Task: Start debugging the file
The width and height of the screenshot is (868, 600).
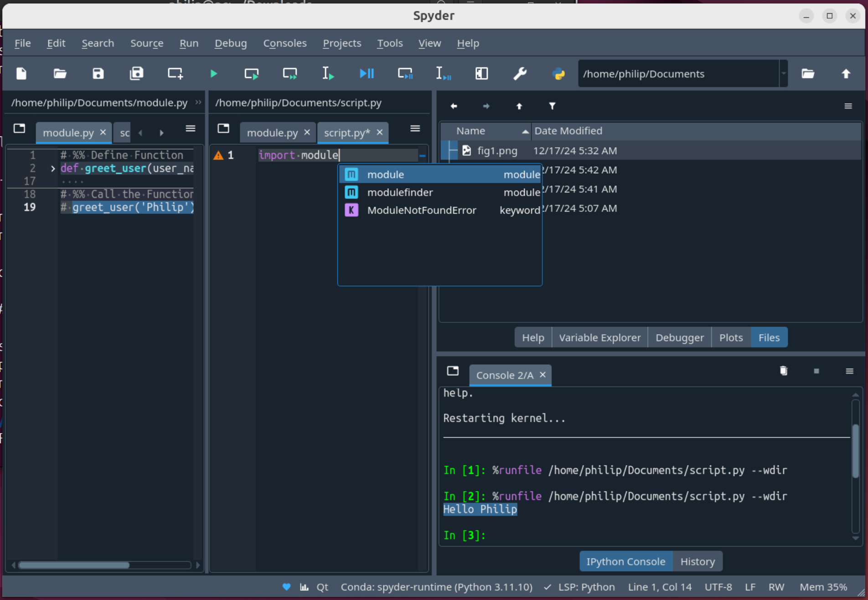Action: tap(367, 73)
